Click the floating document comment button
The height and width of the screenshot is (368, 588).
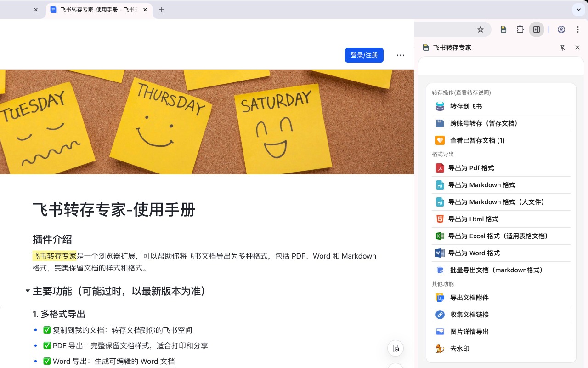pyautogui.click(x=396, y=348)
